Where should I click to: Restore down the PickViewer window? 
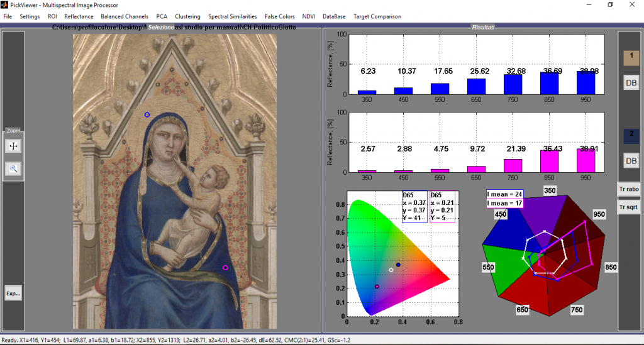(610, 5)
